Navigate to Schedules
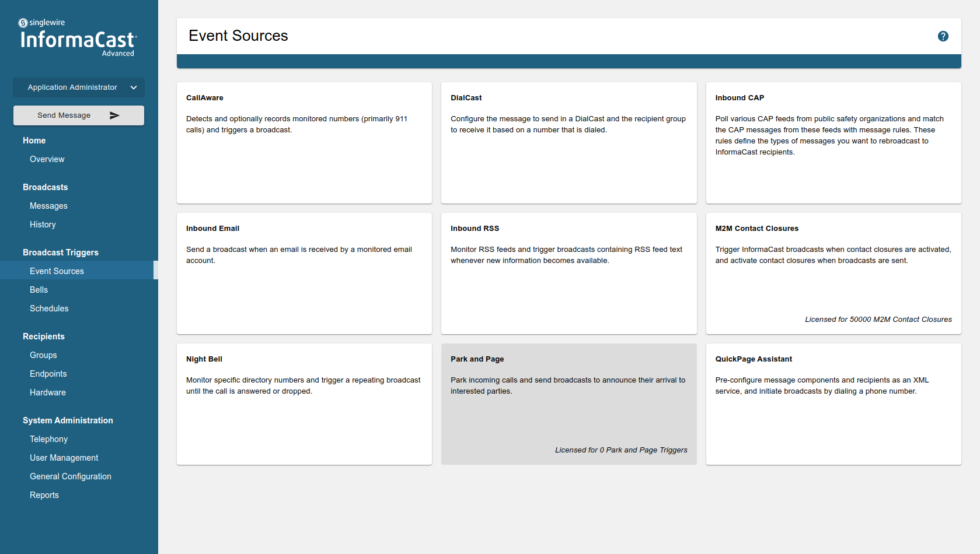The image size is (980, 554). pos(49,308)
